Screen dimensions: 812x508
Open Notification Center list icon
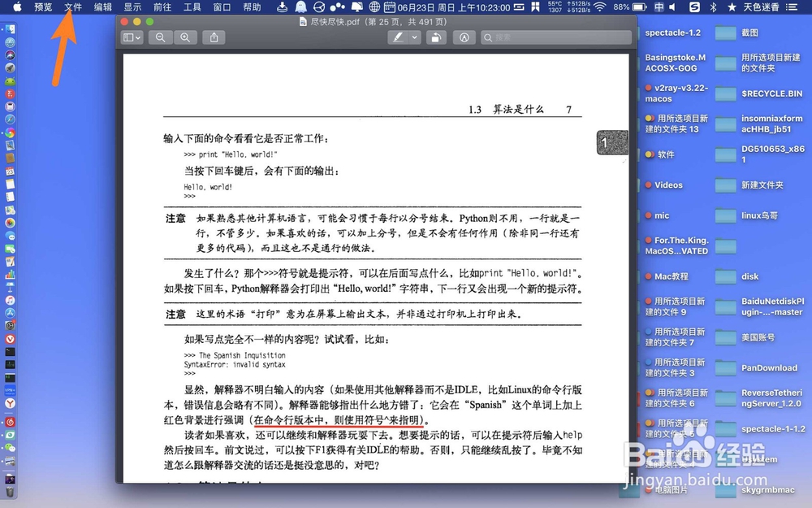pos(791,7)
